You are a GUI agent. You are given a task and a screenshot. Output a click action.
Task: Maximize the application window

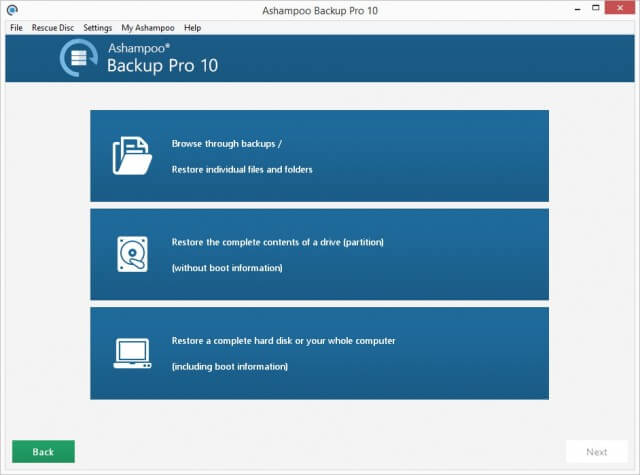(596, 8)
